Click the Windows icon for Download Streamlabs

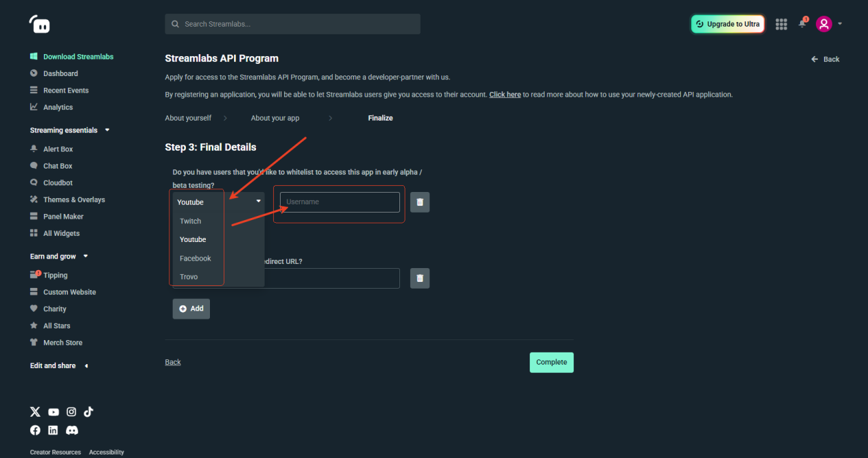tap(34, 56)
